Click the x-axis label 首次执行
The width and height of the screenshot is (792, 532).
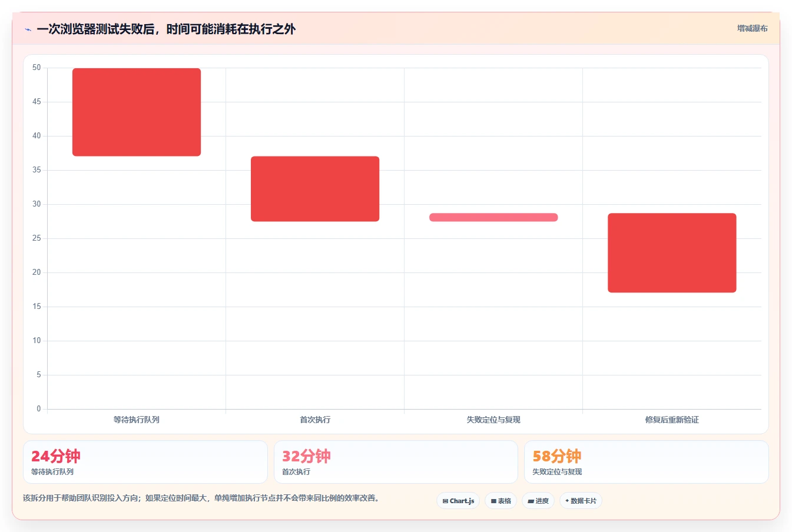tap(315, 420)
